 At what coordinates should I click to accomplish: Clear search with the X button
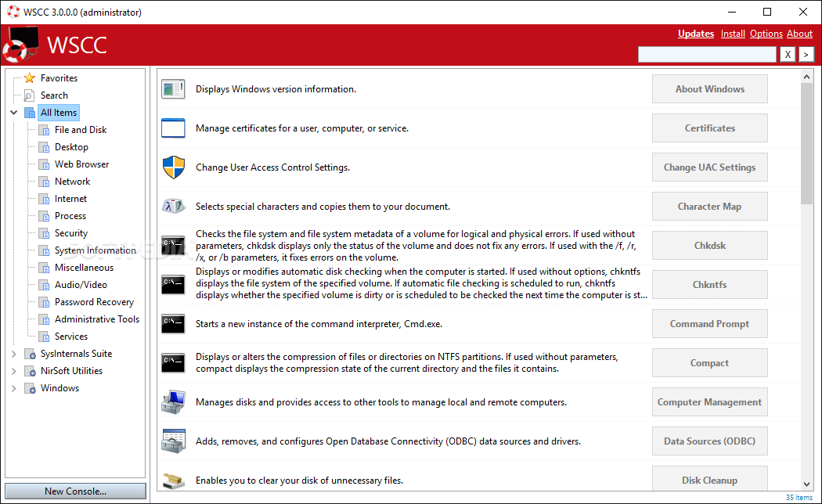click(x=788, y=54)
